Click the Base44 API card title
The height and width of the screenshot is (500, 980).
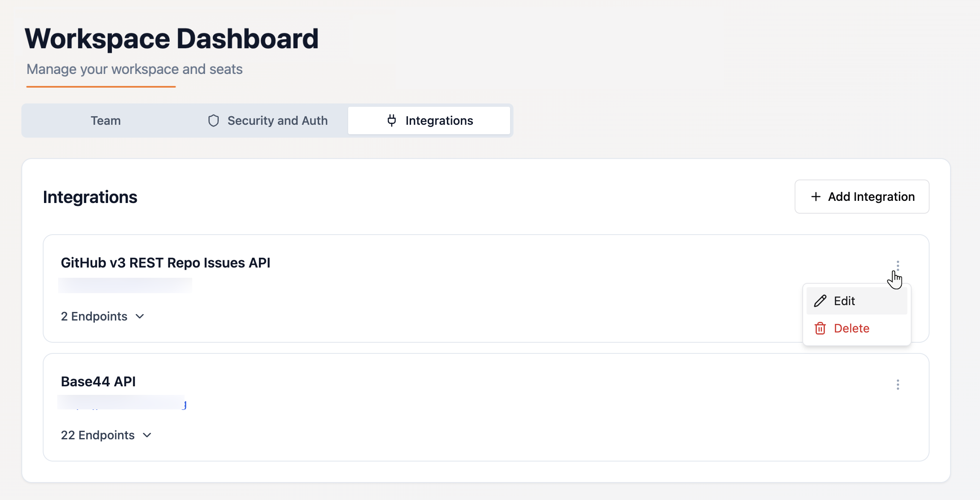point(98,381)
